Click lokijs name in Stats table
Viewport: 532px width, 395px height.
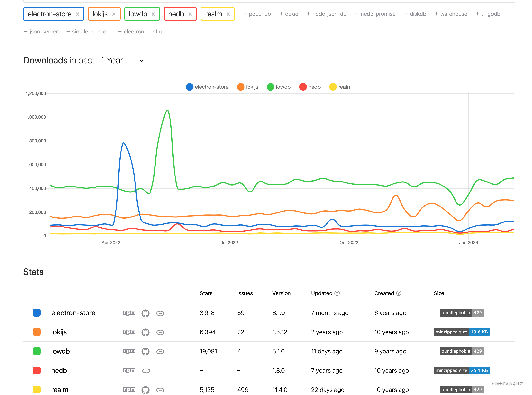[x=59, y=332]
